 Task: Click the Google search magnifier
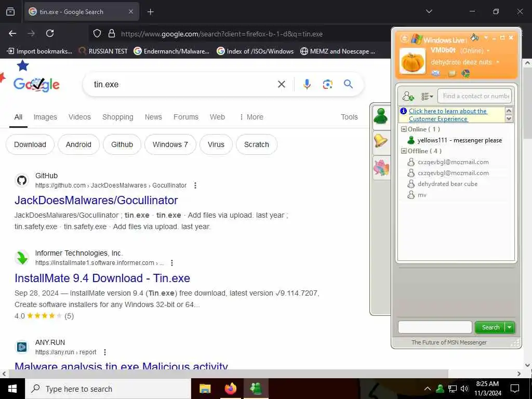348,84
